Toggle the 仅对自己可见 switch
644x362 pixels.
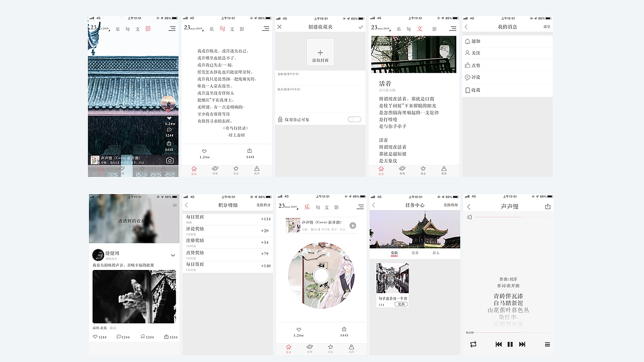point(354,119)
